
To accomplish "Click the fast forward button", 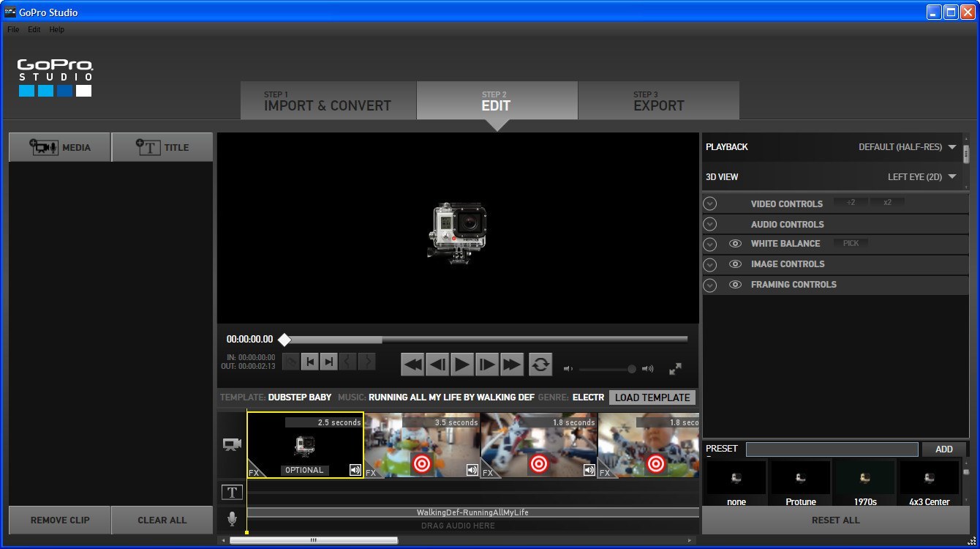I will (511, 364).
